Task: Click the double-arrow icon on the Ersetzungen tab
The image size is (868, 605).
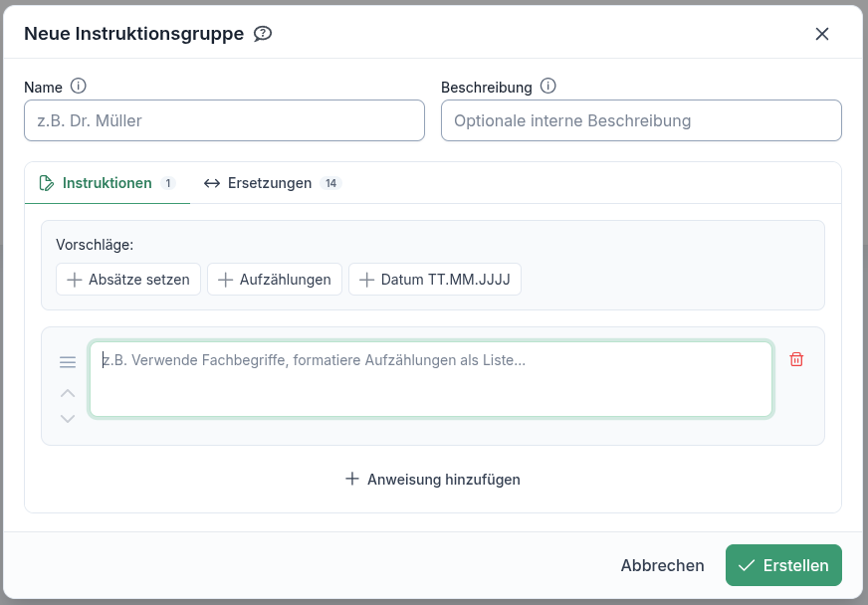Action: coord(211,182)
